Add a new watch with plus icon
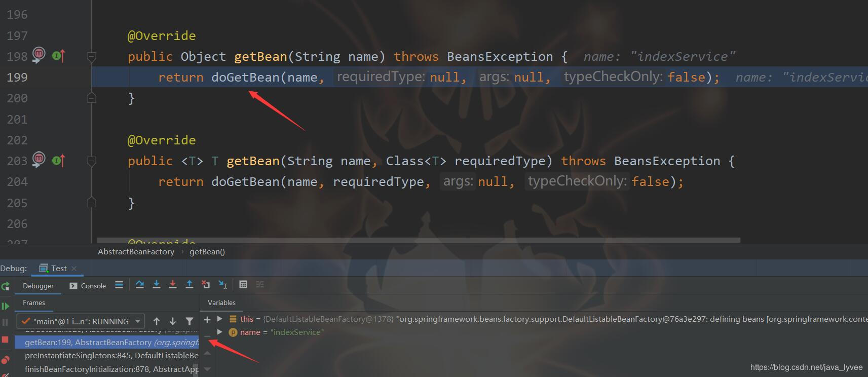868x377 pixels. pos(207,320)
